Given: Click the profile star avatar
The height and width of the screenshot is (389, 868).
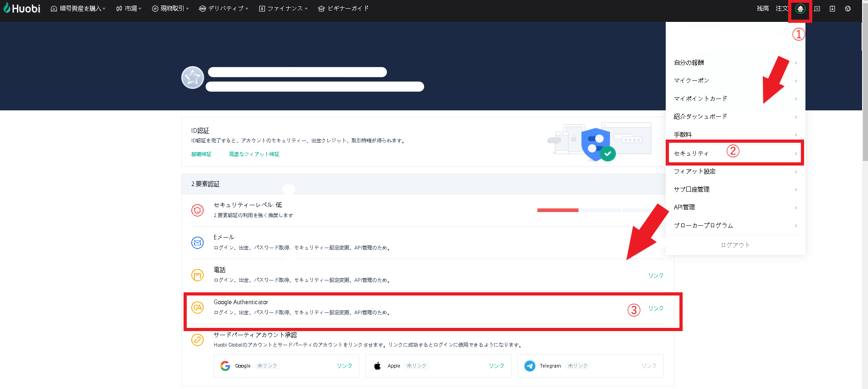Looking at the screenshot, I should coord(193,78).
